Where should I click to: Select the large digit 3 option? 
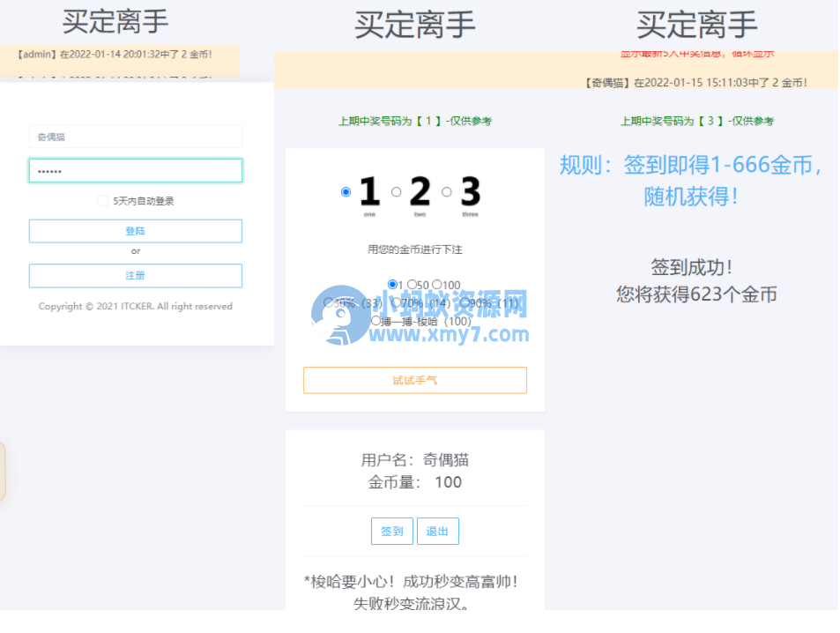(445, 192)
